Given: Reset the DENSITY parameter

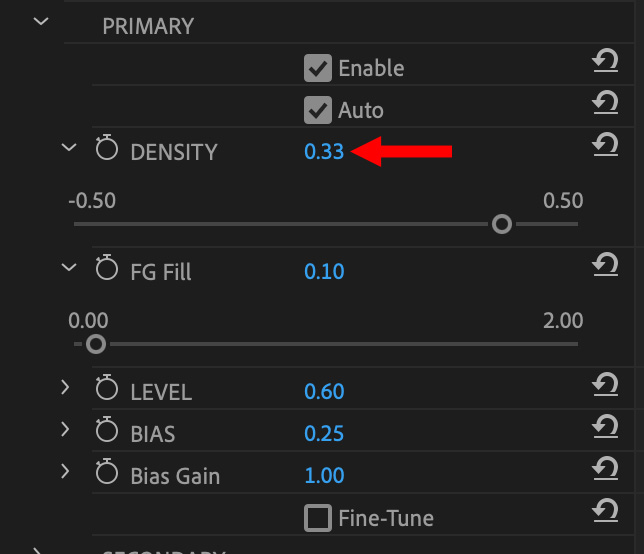Looking at the screenshot, I should coord(604,145).
